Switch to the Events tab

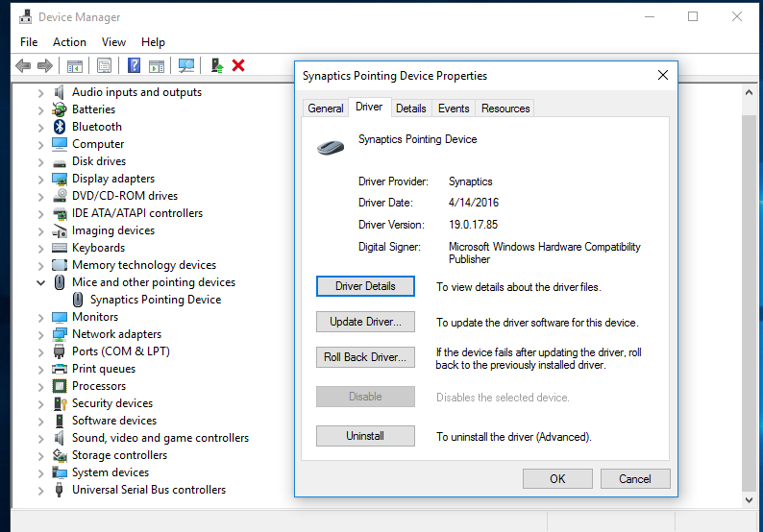tap(454, 109)
